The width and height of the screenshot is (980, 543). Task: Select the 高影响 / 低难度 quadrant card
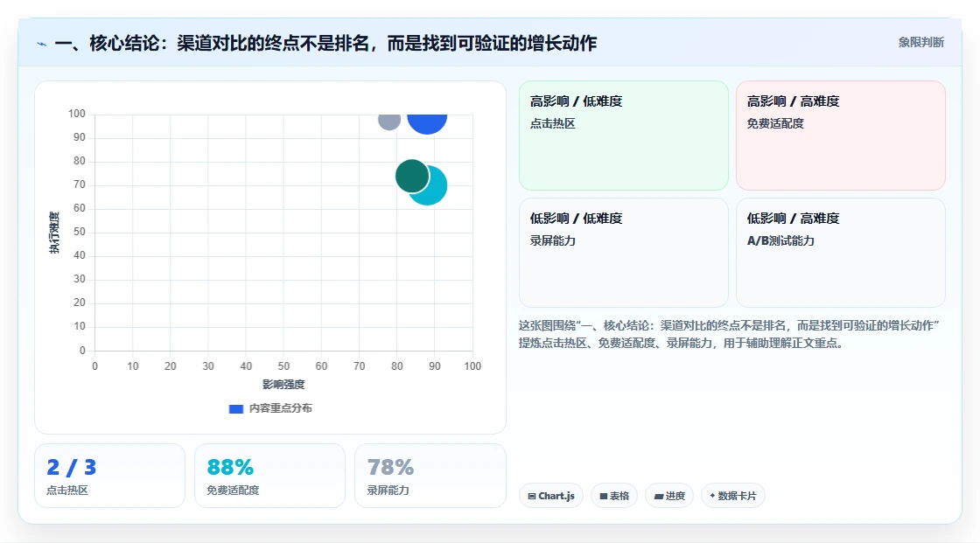[624, 136]
